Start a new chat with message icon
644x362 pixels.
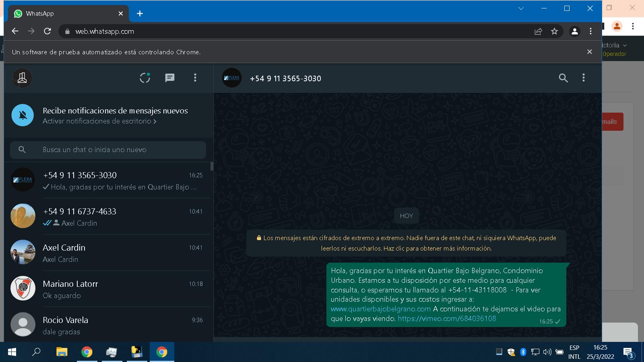pos(170,78)
